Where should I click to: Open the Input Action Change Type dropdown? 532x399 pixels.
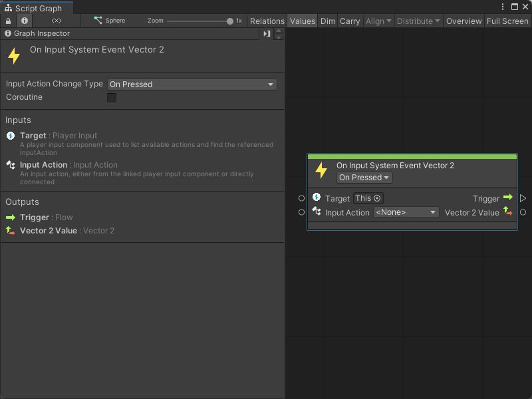tap(192, 84)
